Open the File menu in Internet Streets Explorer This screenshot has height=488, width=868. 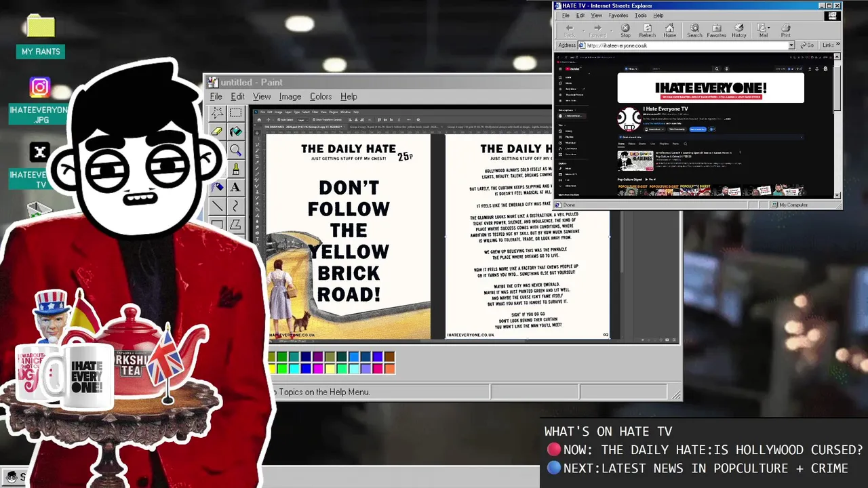(566, 15)
